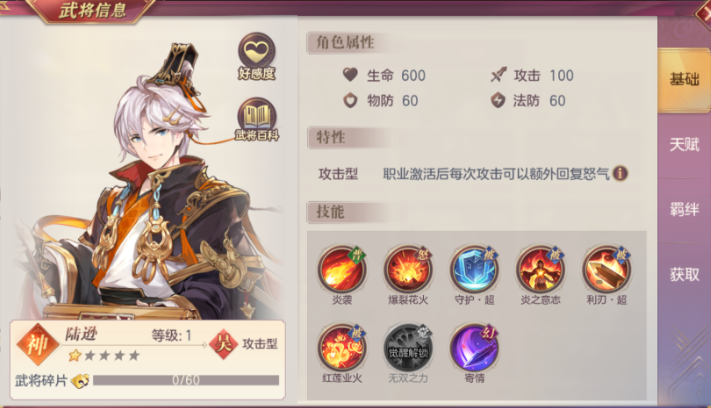
Task: Select the 利刃·超 skill icon
Action: 607,269
